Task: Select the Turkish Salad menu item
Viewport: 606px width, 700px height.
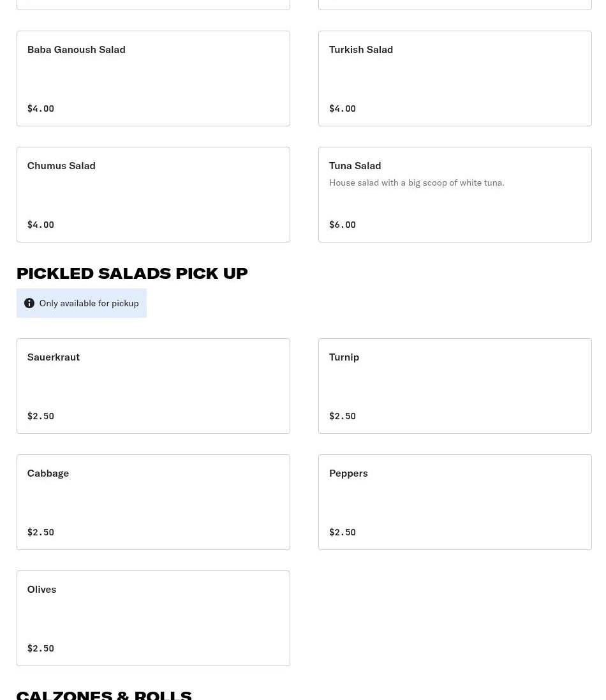Action: 454,78
